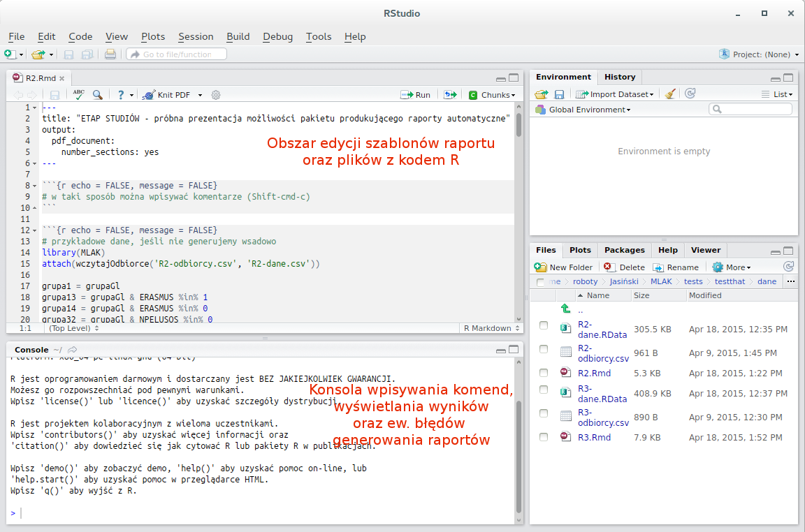The image size is (805, 532).
Task: Open the Import Dataset dropdown
Action: [615, 94]
